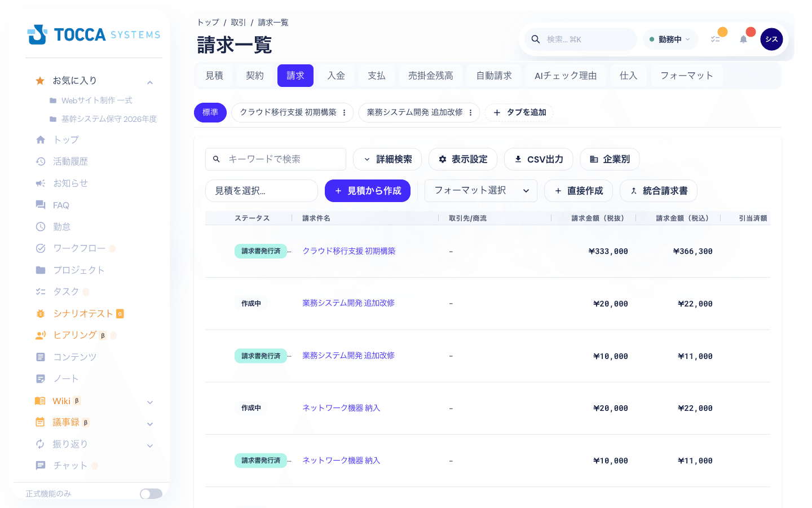Click the 取引 breadcrumb link
The width and height of the screenshot is (812, 508).
pos(239,23)
